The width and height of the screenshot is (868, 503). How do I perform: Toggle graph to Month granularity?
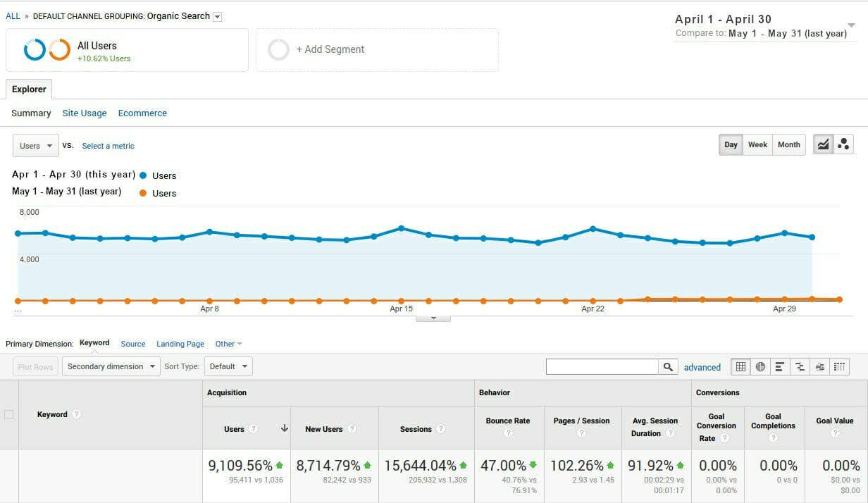tap(788, 144)
